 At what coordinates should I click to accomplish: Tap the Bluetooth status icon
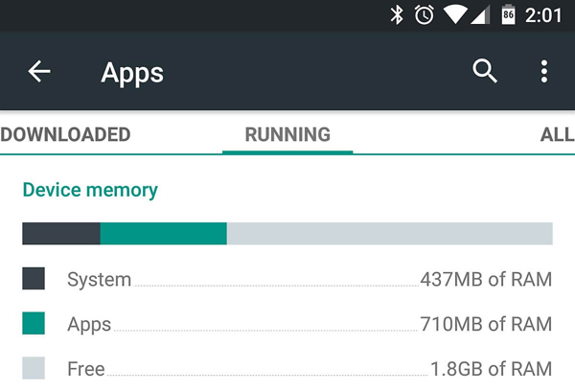(397, 15)
